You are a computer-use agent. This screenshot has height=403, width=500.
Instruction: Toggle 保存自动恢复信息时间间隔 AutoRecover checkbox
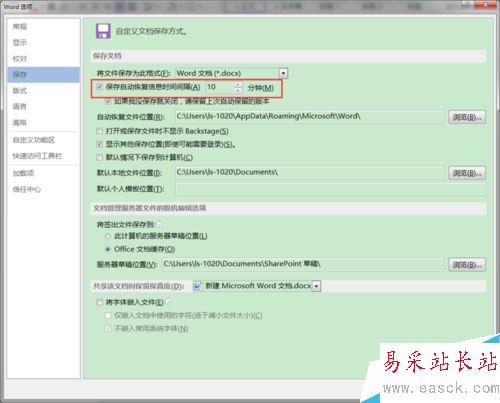click(99, 87)
